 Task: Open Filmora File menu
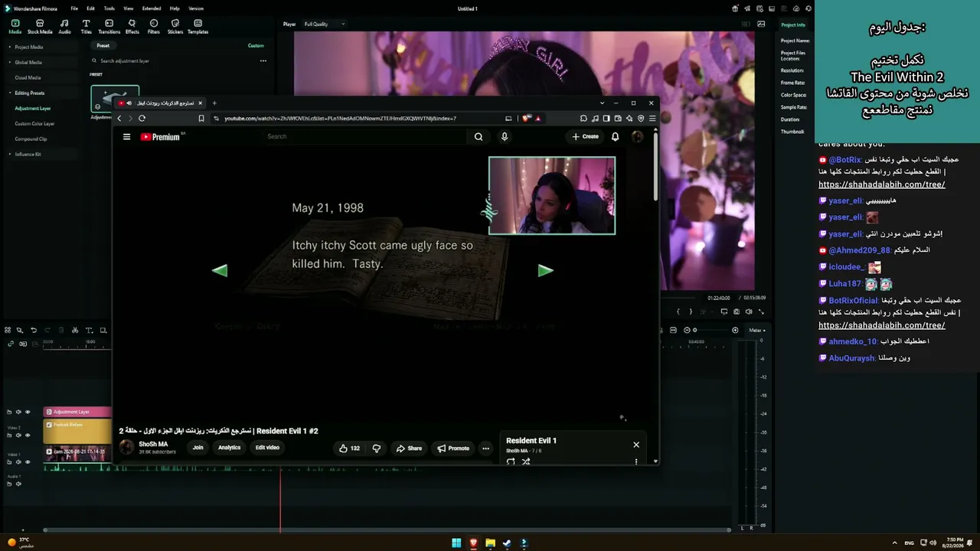(x=74, y=8)
